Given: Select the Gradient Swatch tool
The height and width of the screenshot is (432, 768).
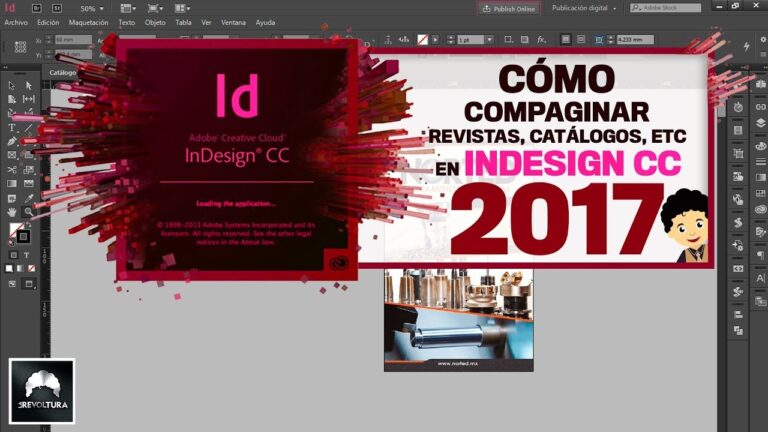Looking at the screenshot, I should [12, 184].
